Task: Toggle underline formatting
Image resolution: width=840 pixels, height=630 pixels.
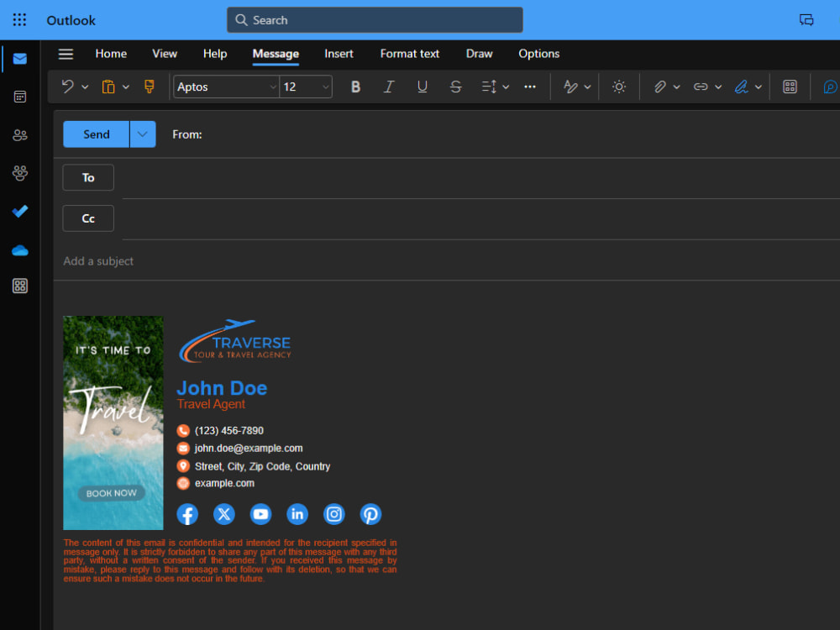Action: pos(423,87)
